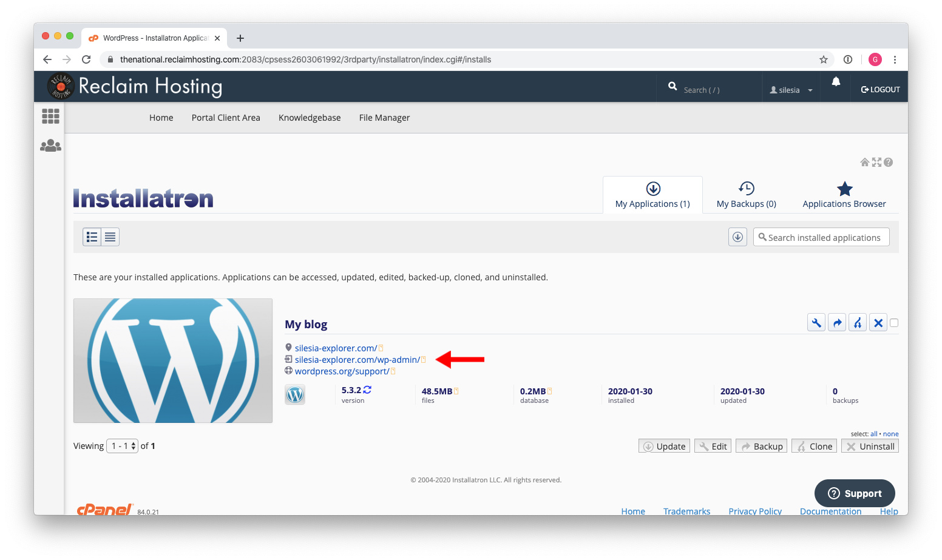This screenshot has height=560, width=942.
Task: Switch to compact list view icon
Action: (x=110, y=237)
